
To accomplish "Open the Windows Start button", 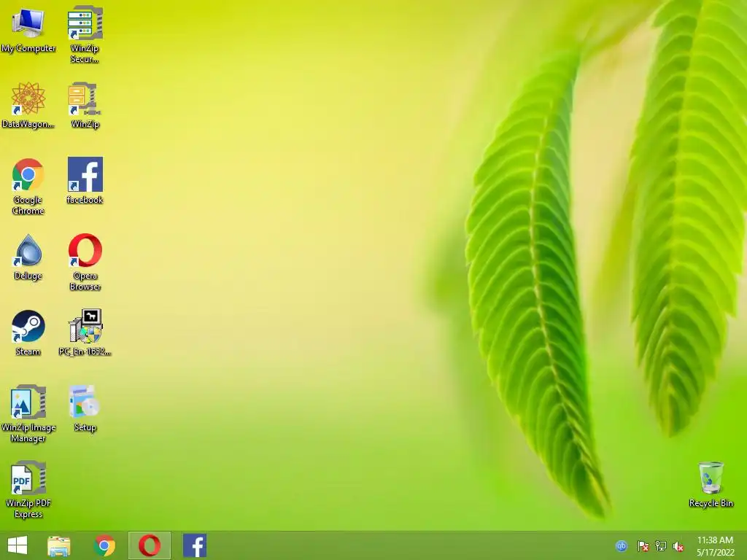I will click(x=18, y=545).
